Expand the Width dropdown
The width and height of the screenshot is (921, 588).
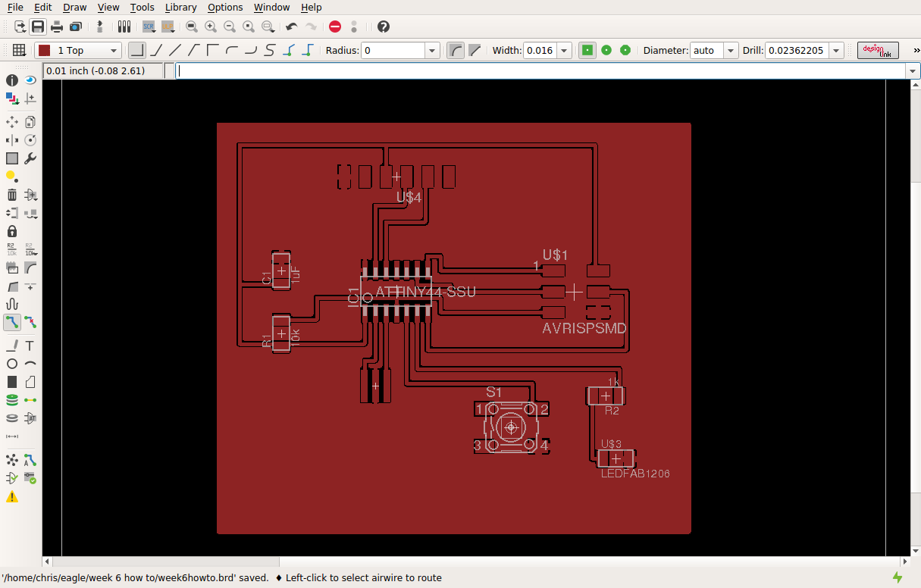click(x=564, y=51)
